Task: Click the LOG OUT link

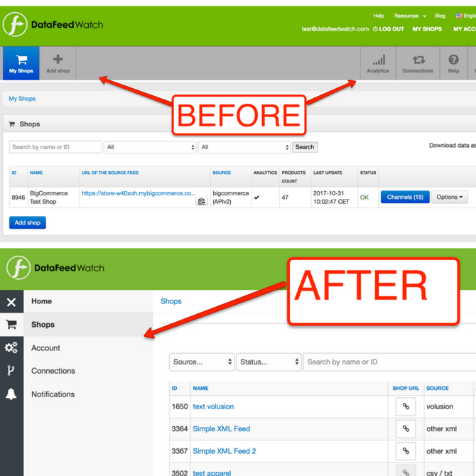Action: click(389, 29)
